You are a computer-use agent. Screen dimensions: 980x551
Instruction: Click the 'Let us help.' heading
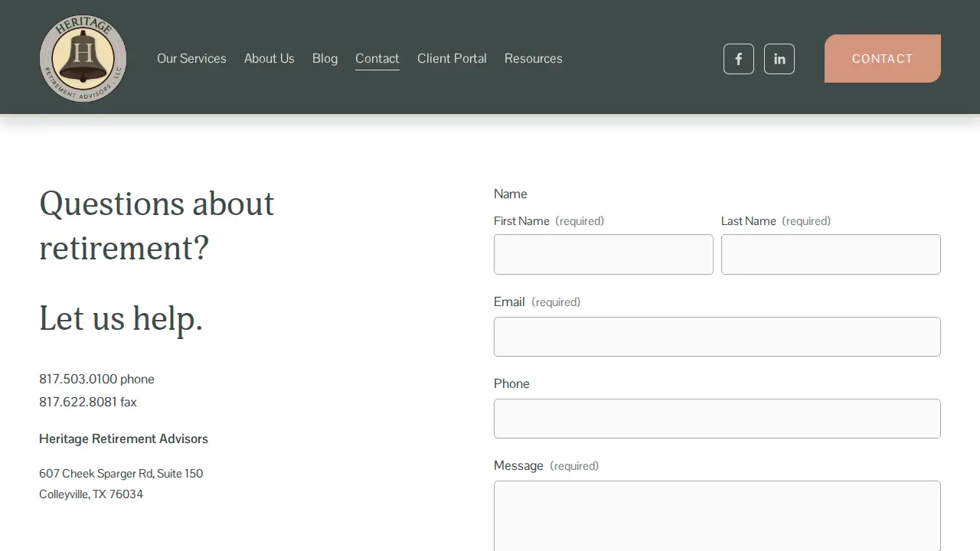[x=121, y=318]
